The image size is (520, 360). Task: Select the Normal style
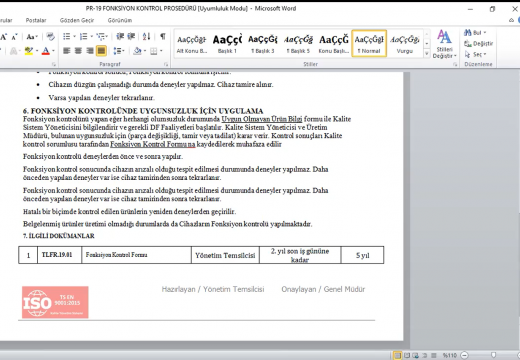click(369, 44)
